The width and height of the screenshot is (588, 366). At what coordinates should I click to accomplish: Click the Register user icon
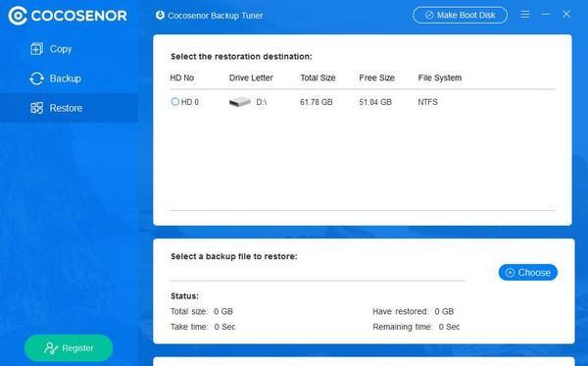(51, 348)
